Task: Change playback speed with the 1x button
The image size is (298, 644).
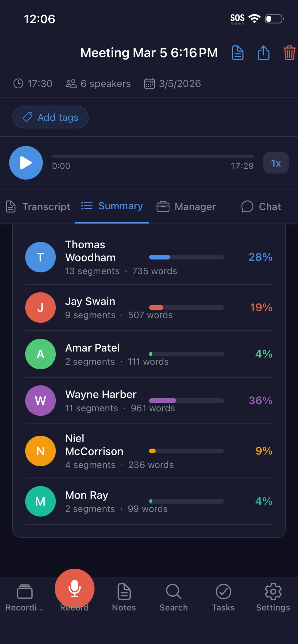Action: [x=276, y=163]
